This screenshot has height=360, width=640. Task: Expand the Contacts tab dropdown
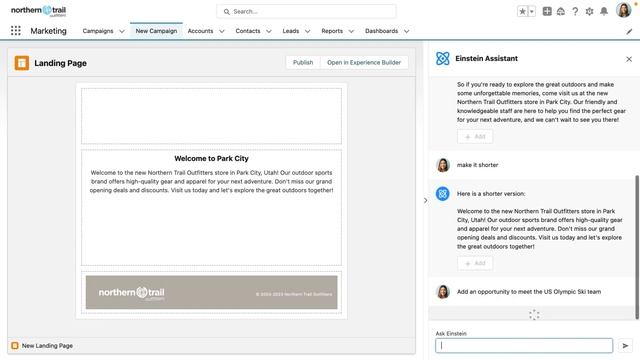pos(269,31)
